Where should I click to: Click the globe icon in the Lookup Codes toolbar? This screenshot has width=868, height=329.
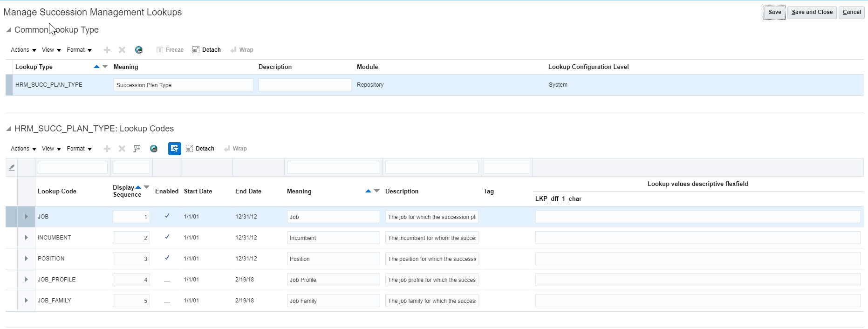(x=154, y=149)
